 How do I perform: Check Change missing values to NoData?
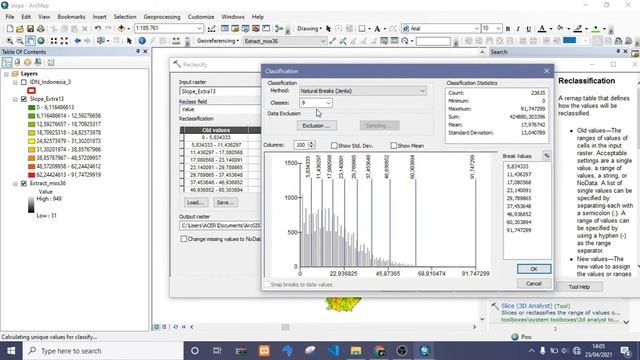coord(184,239)
